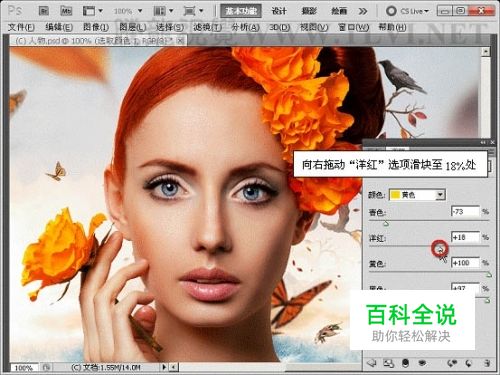The height and width of the screenshot is (375, 500).
Task: Close the 人物.psd document tab
Action: tap(180, 41)
